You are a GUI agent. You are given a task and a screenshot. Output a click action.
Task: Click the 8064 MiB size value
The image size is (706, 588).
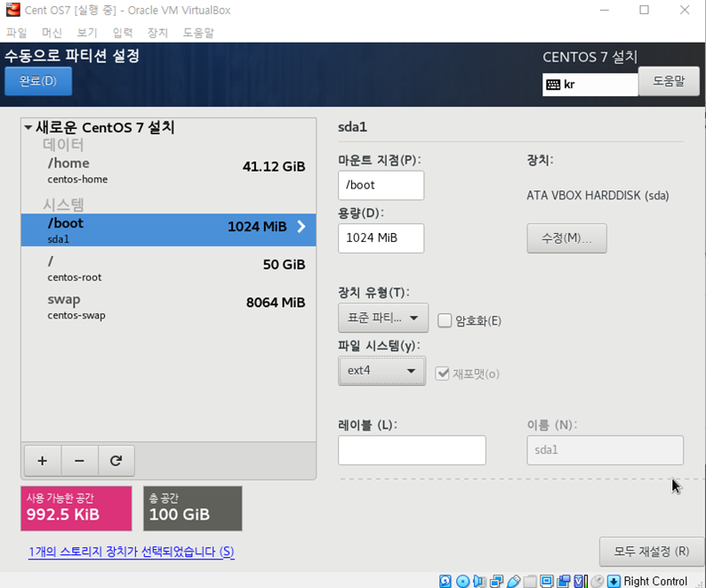tap(276, 302)
